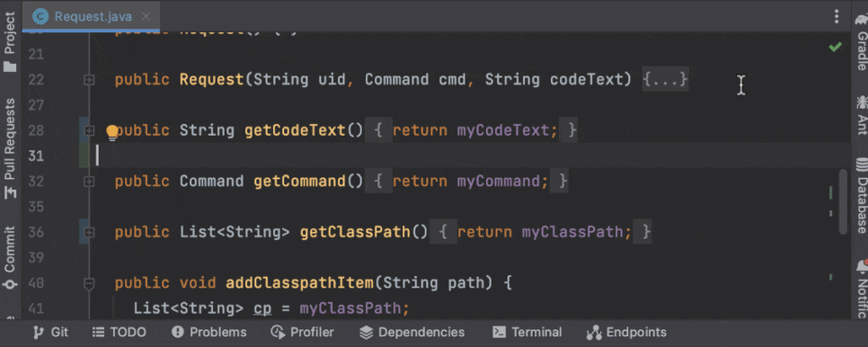
Task: Open the Ant tool window
Action: point(861,115)
